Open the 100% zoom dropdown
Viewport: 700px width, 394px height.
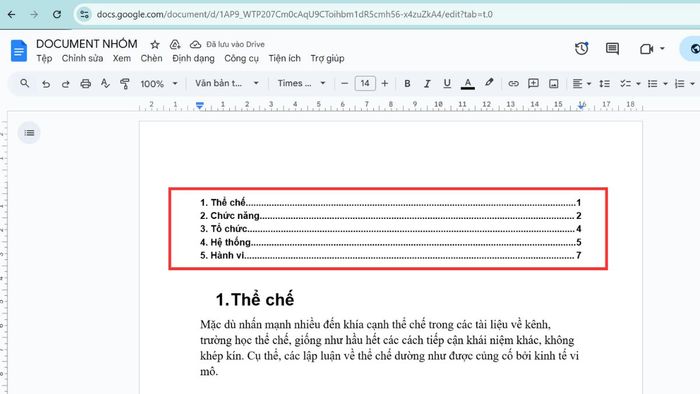(159, 84)
